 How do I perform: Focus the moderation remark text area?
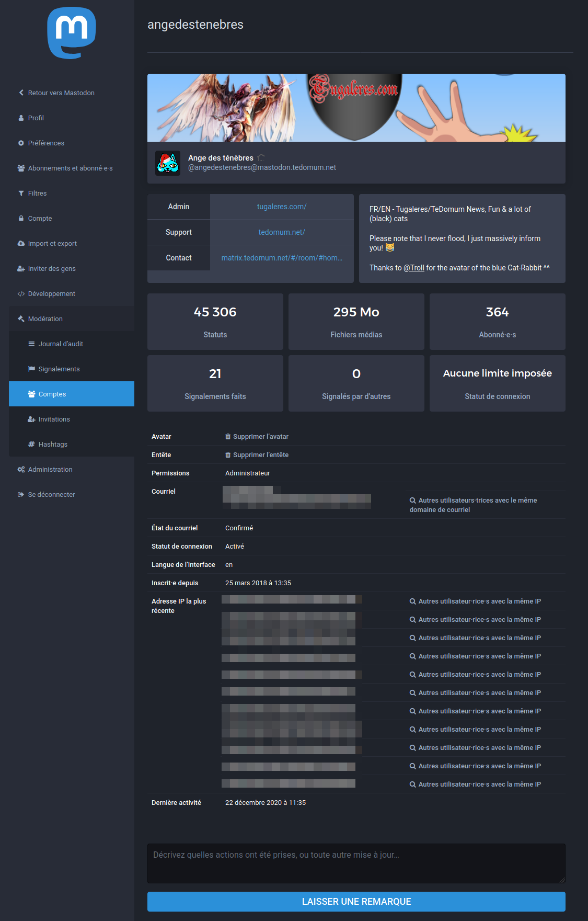(356, 863)
